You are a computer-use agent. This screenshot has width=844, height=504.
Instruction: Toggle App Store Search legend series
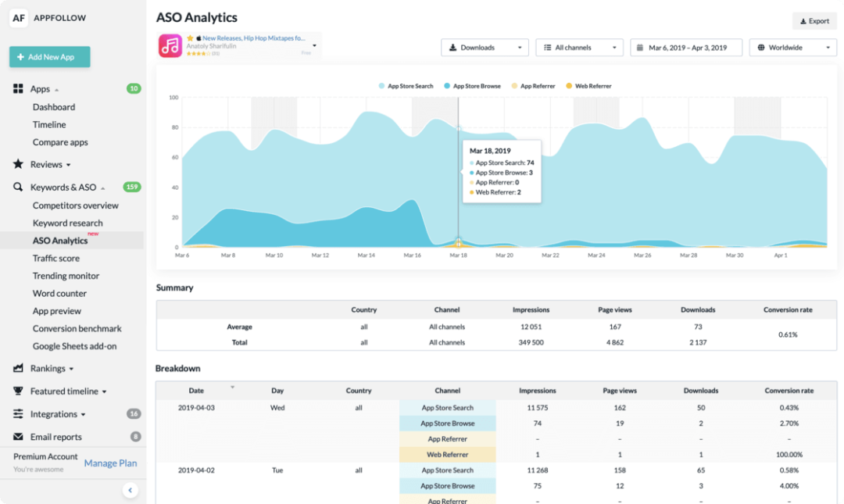click(406, 86)
